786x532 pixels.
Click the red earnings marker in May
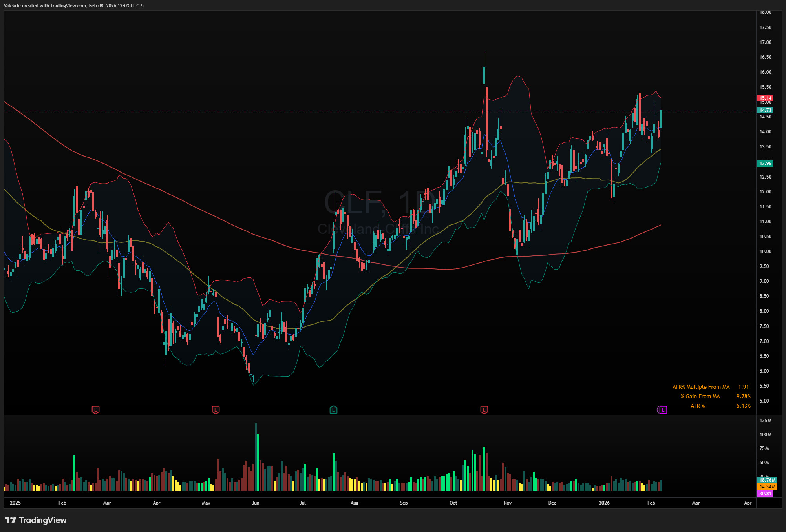[216, 410]
